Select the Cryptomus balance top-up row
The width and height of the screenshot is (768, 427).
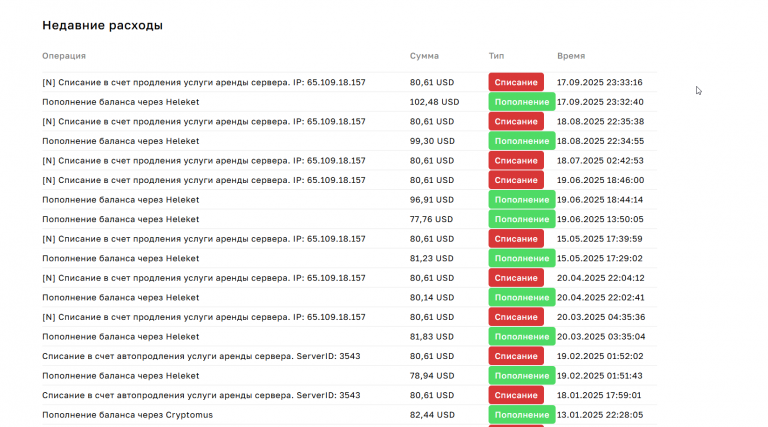349,415
